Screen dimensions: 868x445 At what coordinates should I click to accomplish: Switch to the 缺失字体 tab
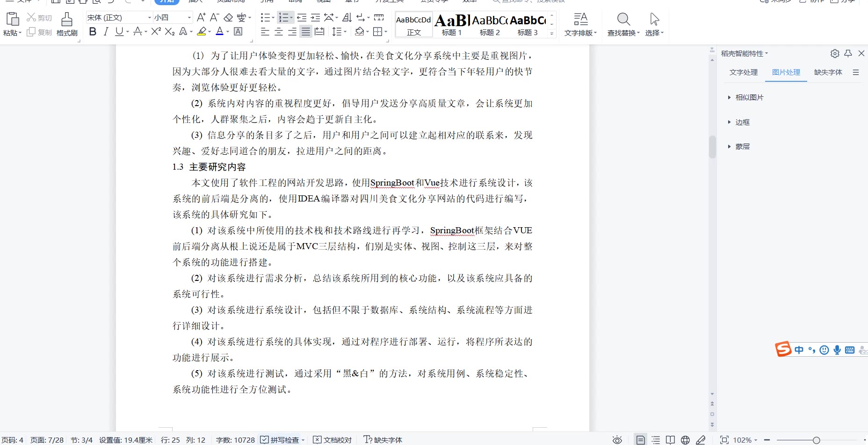point(828,72)
